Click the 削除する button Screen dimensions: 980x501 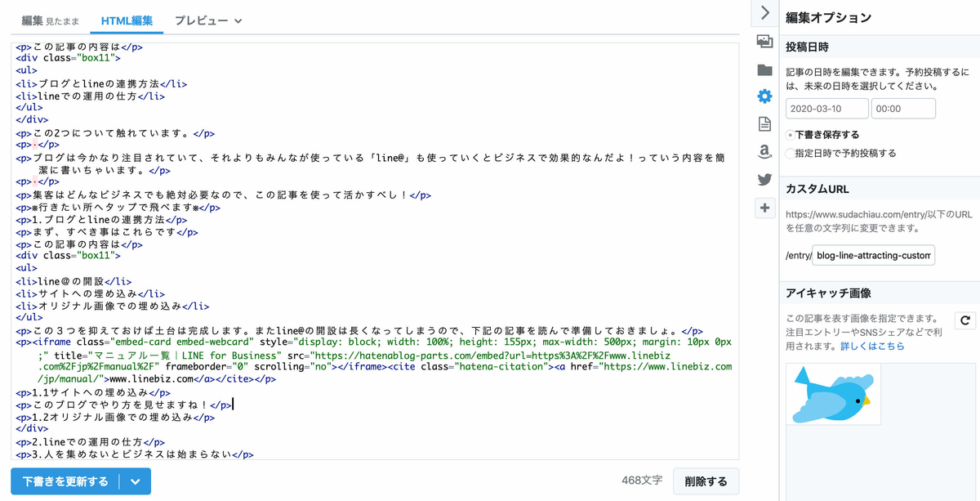706,481
